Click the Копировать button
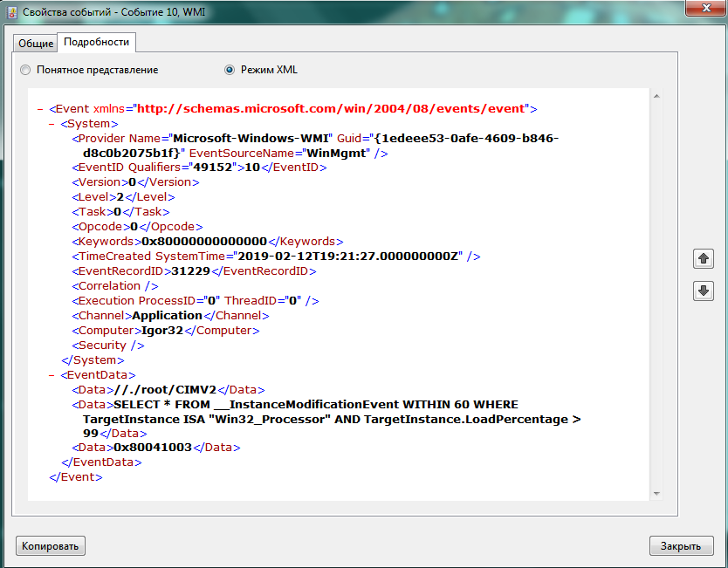Image resolution: width=728 pixels, height=568 pixels. coord(50,545)
